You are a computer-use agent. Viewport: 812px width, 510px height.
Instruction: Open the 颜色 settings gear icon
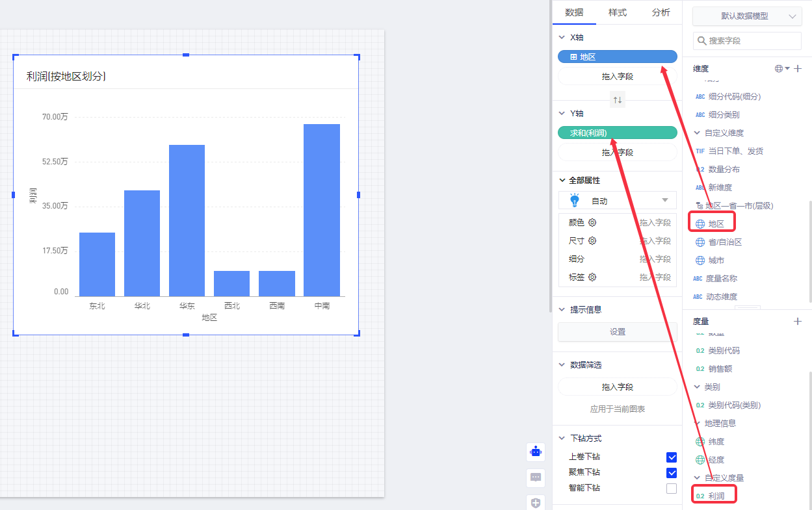pyautogui.click(x=592, y=223)
